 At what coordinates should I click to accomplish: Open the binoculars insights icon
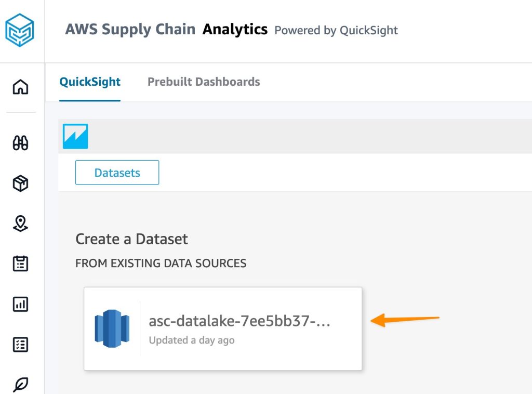(x=20, y=143)
